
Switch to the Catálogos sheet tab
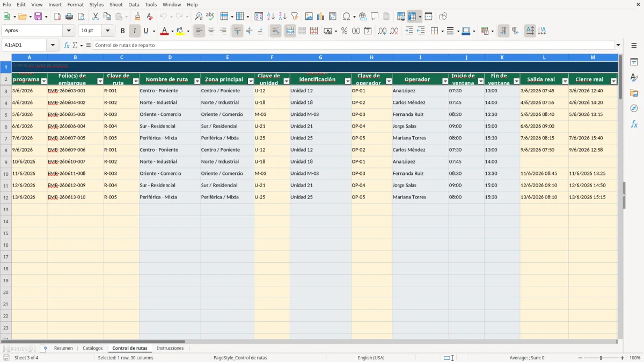[93, 349]
